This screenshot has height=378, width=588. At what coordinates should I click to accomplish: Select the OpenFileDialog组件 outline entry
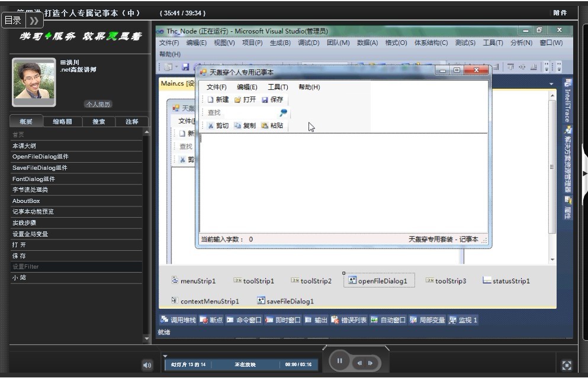click(76, 157)
